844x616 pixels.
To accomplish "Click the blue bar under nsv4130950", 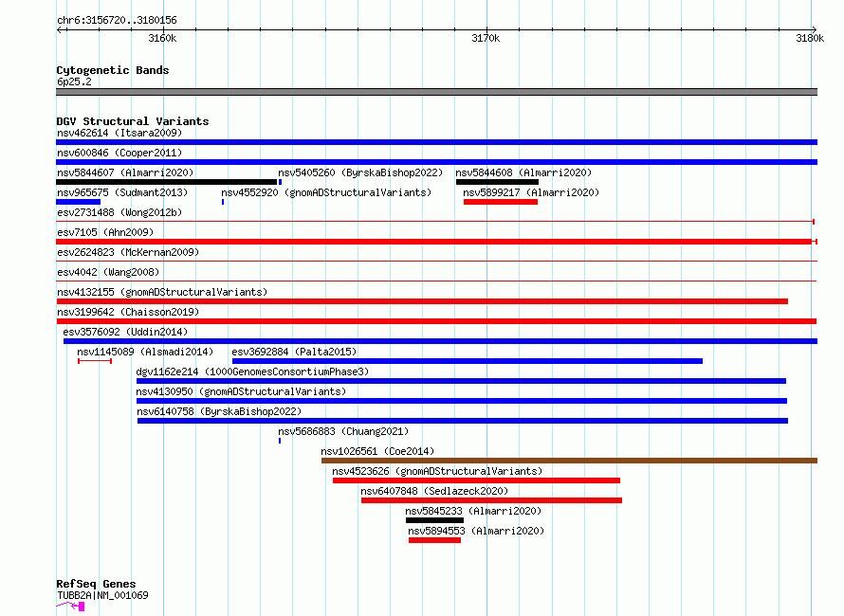I will click(x=462, y=401).
